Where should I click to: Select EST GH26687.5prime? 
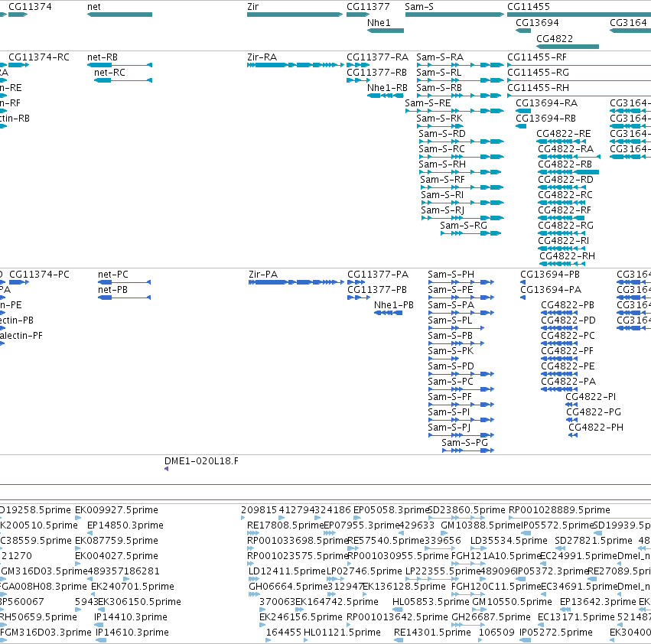(467, 625)
